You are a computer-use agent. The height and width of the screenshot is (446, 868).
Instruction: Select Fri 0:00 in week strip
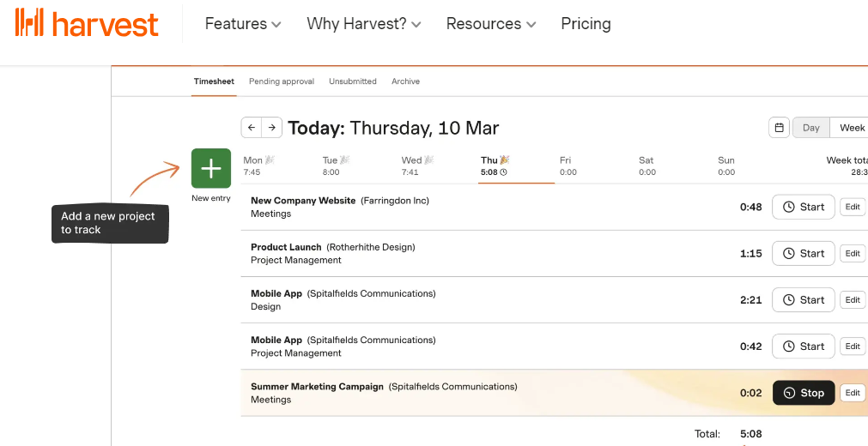coord(568,166)
